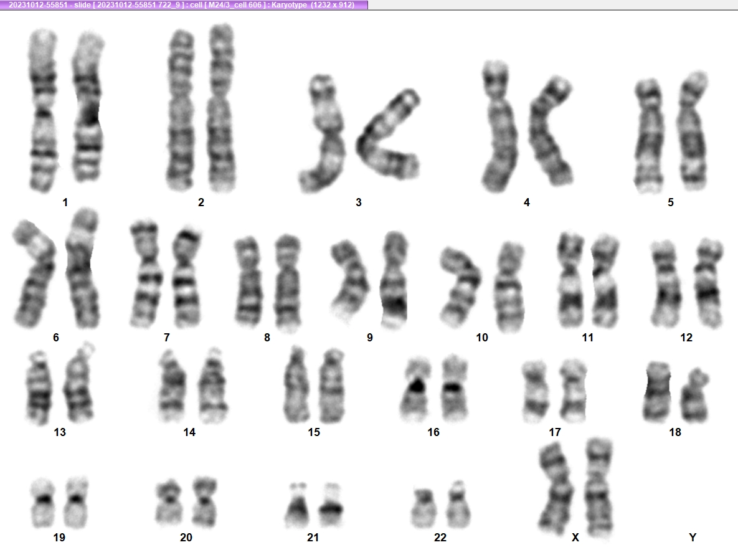
Task: Click the label number 13
Action: pos(60,432)
